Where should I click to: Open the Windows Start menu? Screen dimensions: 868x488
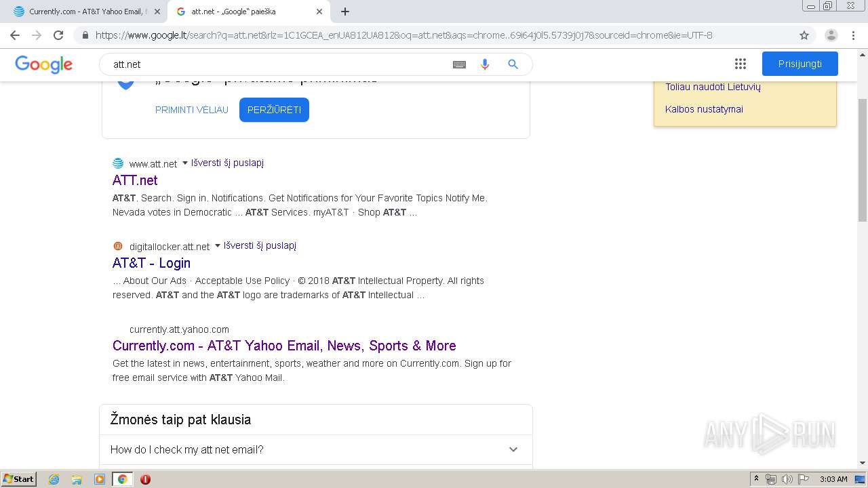18,479
